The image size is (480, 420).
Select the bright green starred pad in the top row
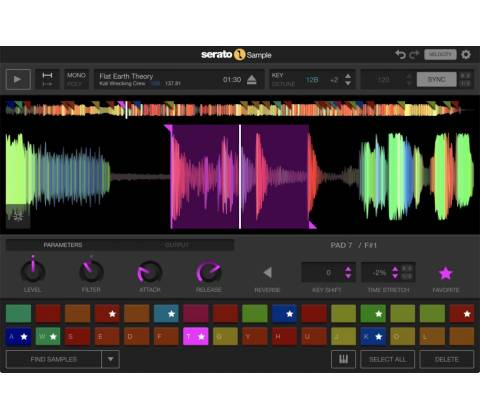point(373,313)
